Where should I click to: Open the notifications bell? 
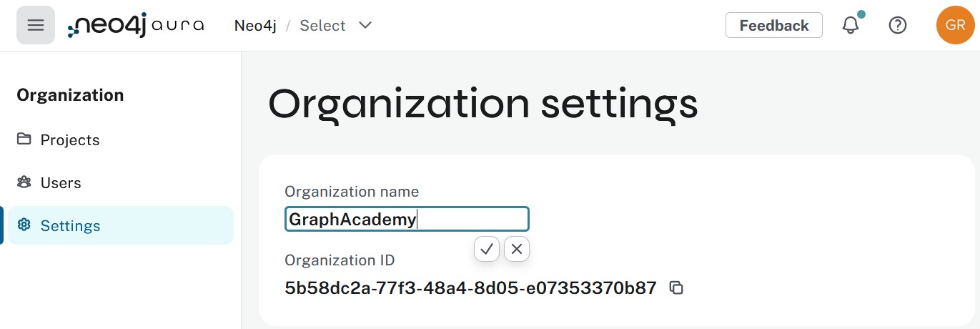(851, 25)
